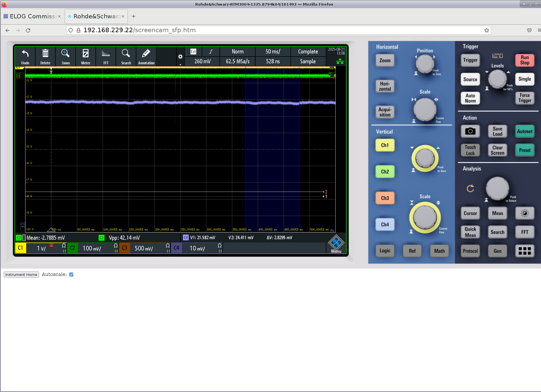Adjust the trigger Levels knob
The width and height of the screenshot is (541, 392).
498,79
